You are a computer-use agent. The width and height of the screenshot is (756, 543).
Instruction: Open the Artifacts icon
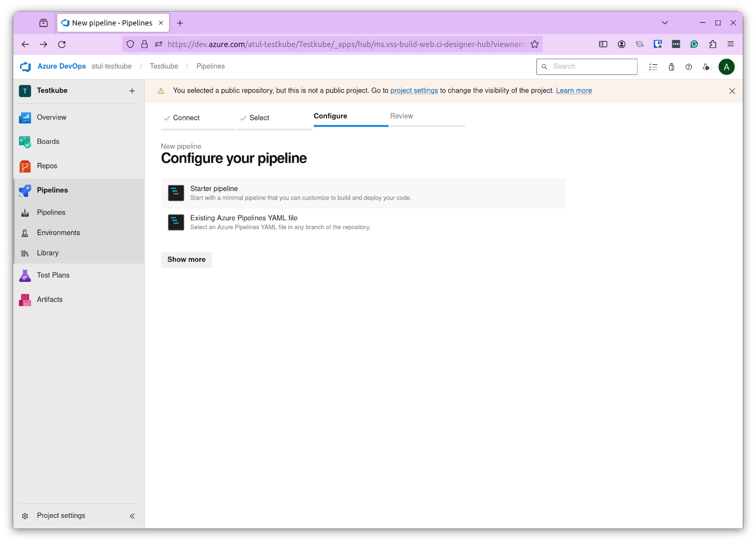click(25, 300)
